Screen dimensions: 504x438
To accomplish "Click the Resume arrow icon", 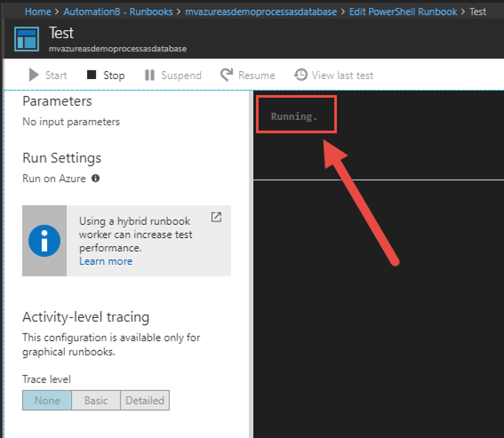I will 227,75.
